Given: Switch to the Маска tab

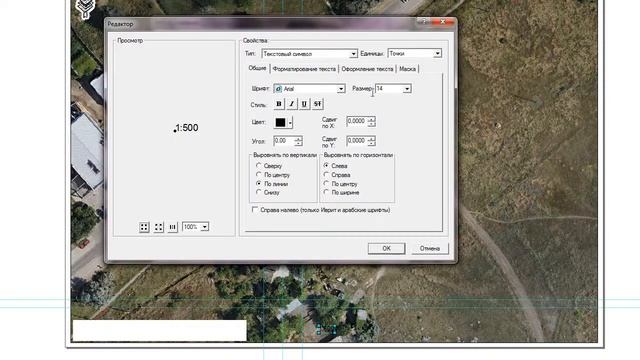Looking at the screenshot, I should click(x=407, y=69).
